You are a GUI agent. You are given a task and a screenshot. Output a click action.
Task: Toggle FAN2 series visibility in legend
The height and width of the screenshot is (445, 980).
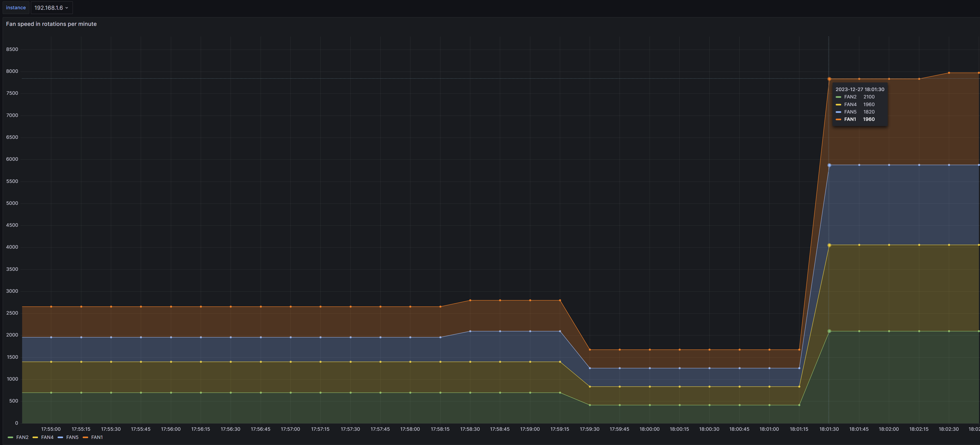click(x=22, y=437)
